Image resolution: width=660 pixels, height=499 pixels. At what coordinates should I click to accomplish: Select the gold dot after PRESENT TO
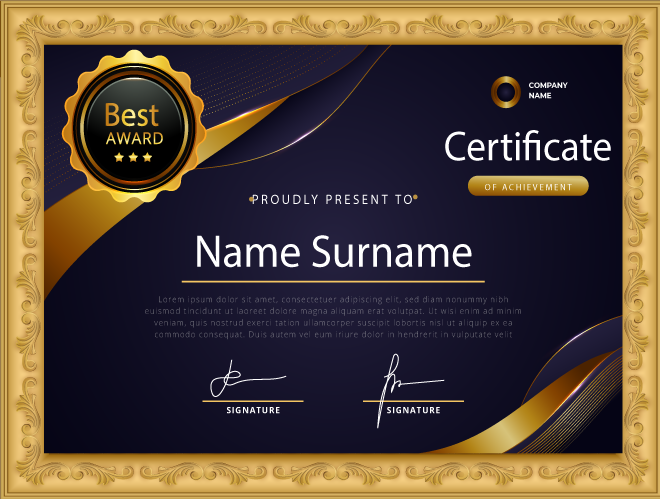(x=416, y=198)
